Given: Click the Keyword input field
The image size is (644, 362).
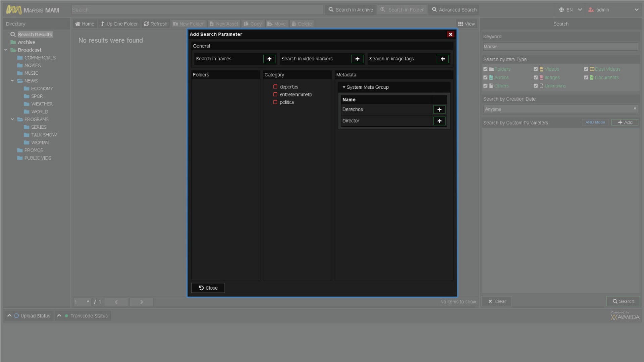Looking at the screenshot, I should coord(560,47).
